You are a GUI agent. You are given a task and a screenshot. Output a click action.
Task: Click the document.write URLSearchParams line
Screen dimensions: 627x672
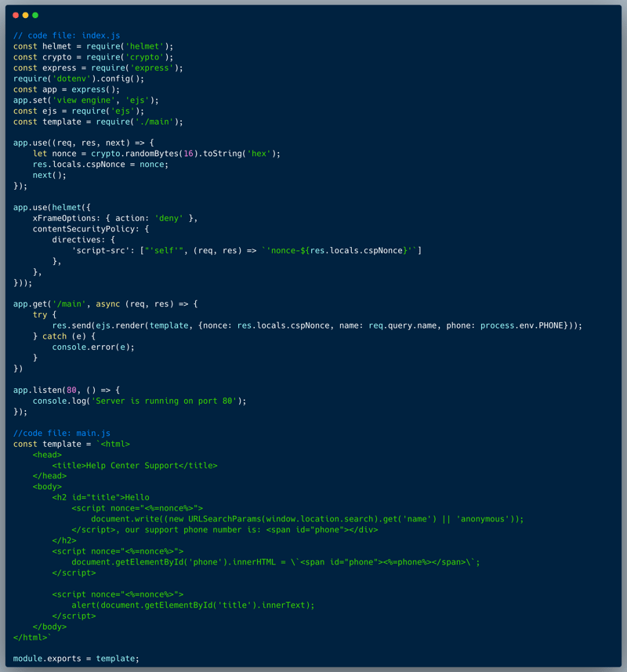tap(307, 519)
